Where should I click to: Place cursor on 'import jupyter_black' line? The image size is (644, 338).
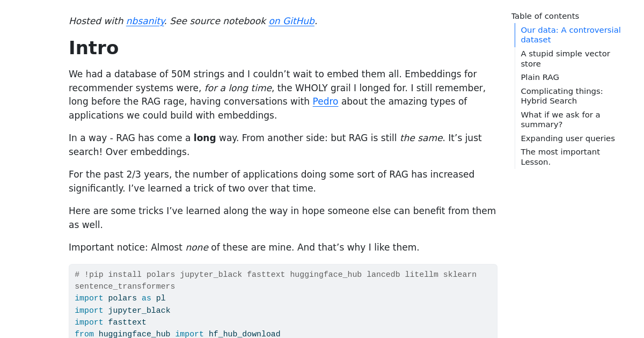click(122, 311)
